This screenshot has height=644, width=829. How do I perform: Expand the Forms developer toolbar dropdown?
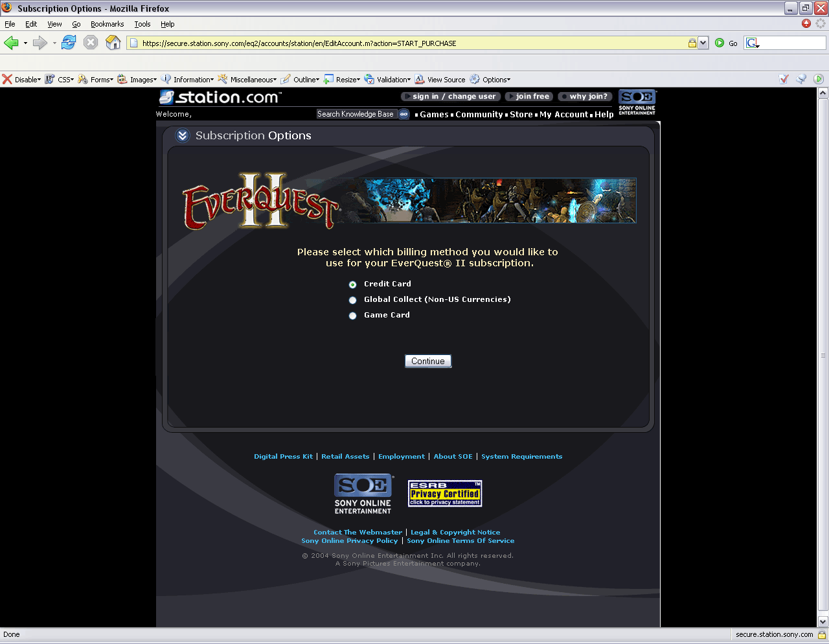point(95,80)
